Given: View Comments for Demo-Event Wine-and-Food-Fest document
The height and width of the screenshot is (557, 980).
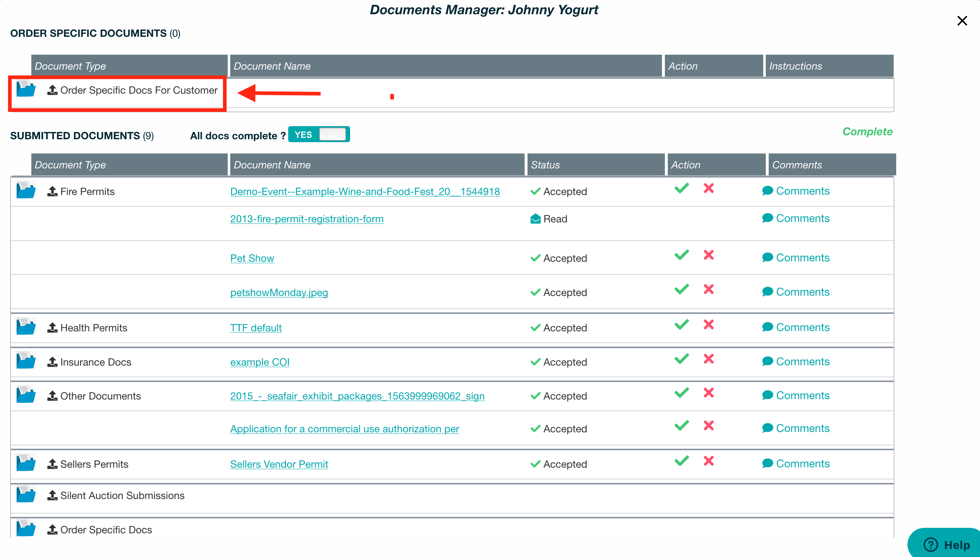Looking at the screenshot, I should coord(796,191).
